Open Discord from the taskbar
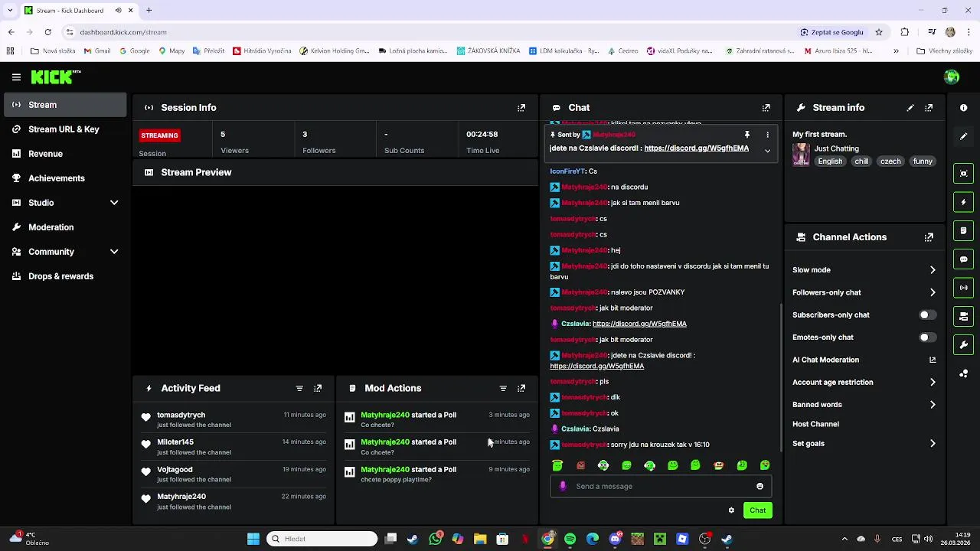The width and height of the screenshot is (980, 551). (x=615, y=539)
